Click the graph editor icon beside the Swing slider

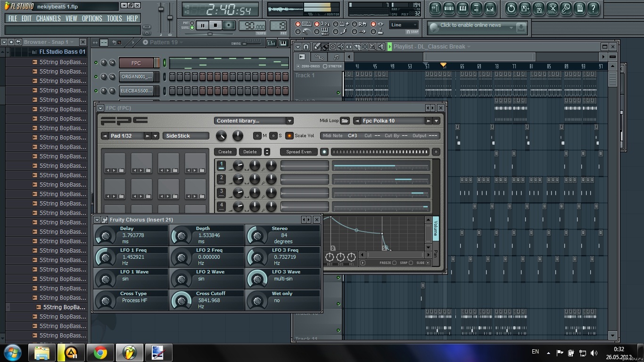click(x=272, y=43)
